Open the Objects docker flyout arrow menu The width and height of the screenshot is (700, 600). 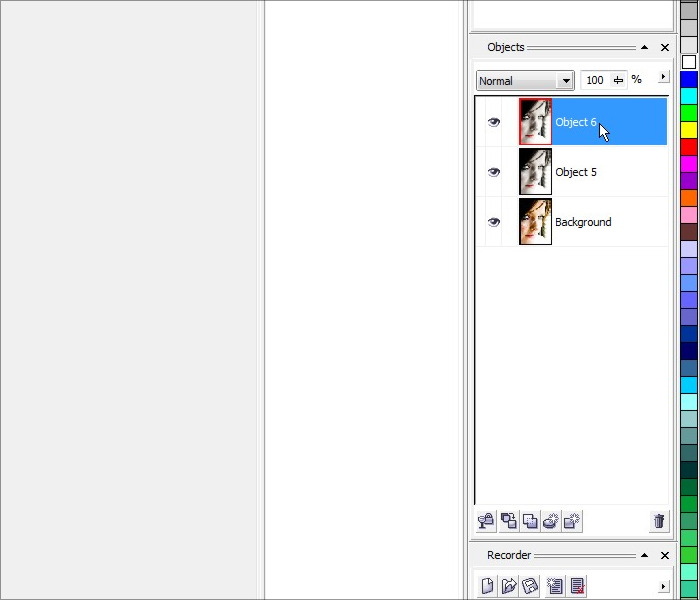662,78
